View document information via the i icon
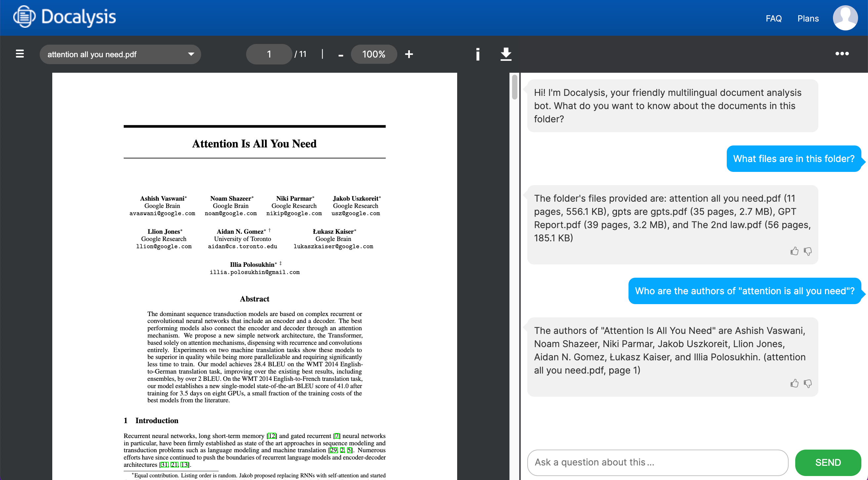The height and width of the screenshot is (480, 868). [x=477, y=54]
